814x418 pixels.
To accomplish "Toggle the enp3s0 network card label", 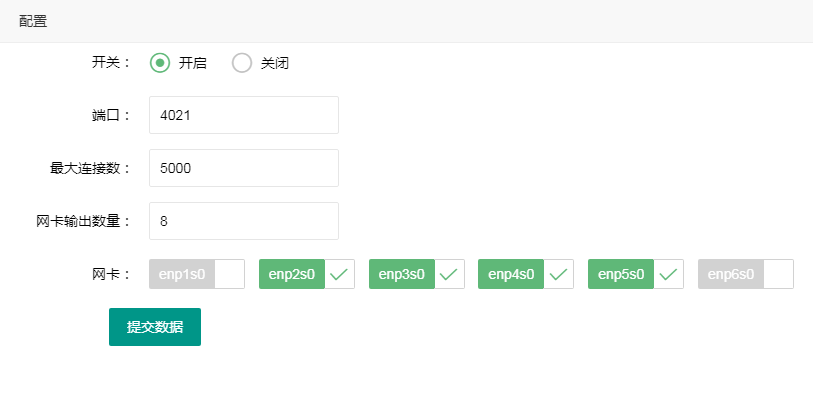I will (x=401, y=274).
